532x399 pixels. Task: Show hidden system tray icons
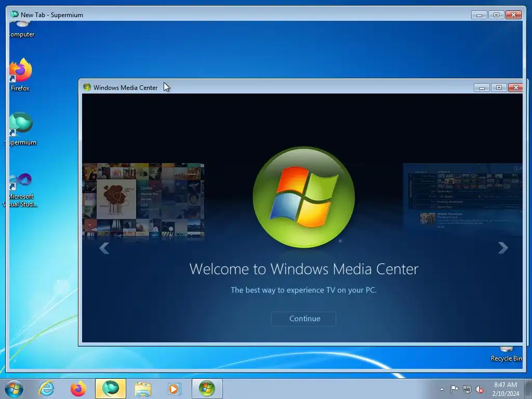tap(442, 389)
